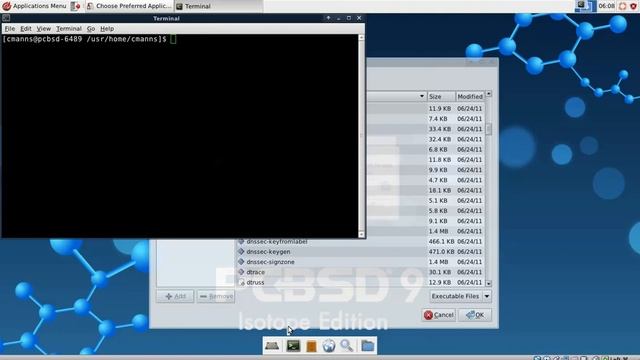Screen dimensions: 640x360
Task: Open the Name column sort arrow dropdown
Action: click(422, 96)
